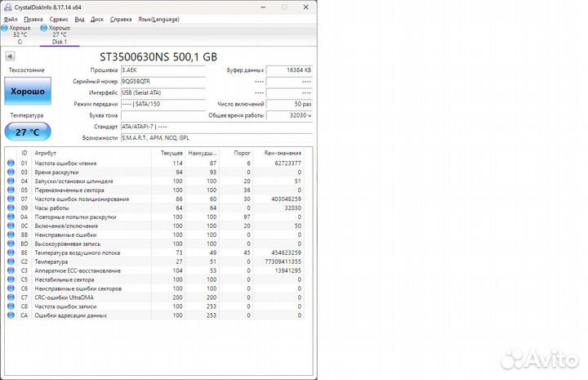Select the CRC-ошибки UltraDMA attribute name
Viewport: 588px width, 380px height.
click(x=65, y=297)
